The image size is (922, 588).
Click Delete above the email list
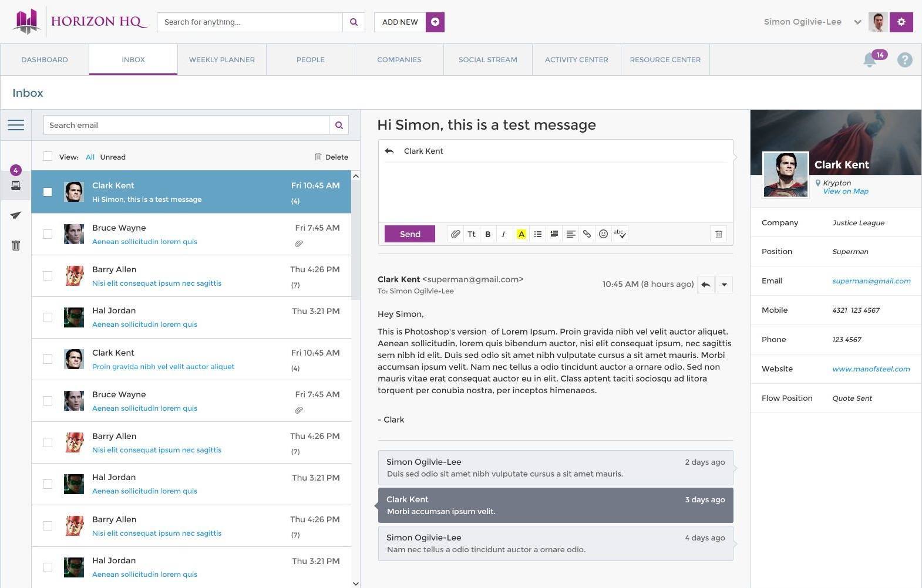[x=331, y=157]
